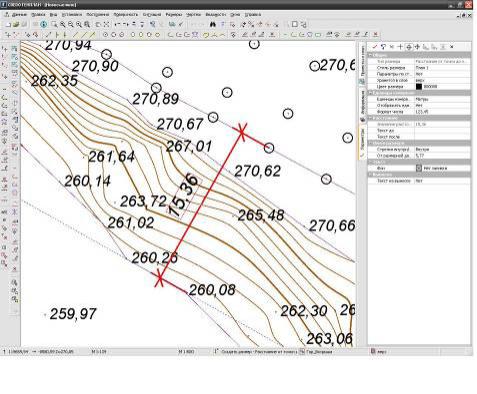Click the elevation label 259,97
This screenshot has width=477, height=394.
[x=73, y=314]
